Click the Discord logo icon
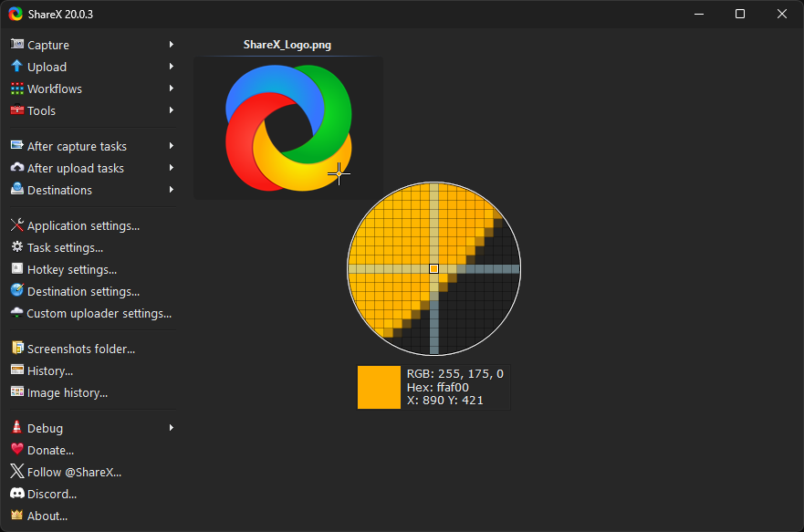 (x=17, y=493)
